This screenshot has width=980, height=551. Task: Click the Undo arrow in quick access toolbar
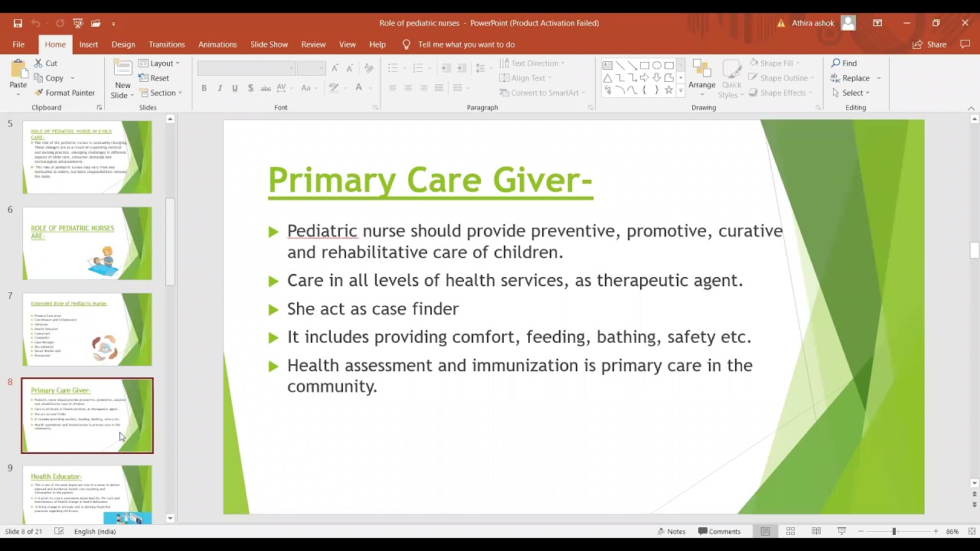pyautogui.click(x=35, y=23)
